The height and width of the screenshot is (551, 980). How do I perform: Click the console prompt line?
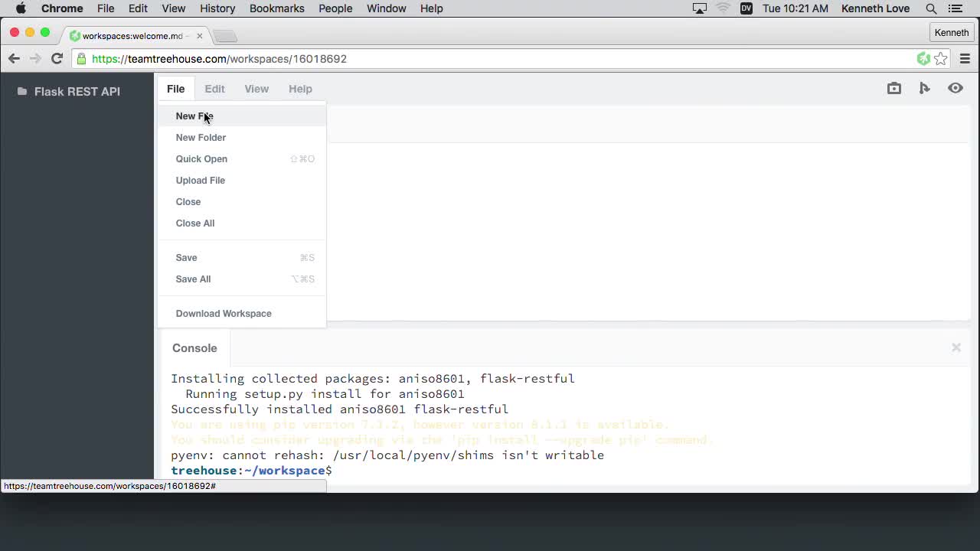(251, 470)
